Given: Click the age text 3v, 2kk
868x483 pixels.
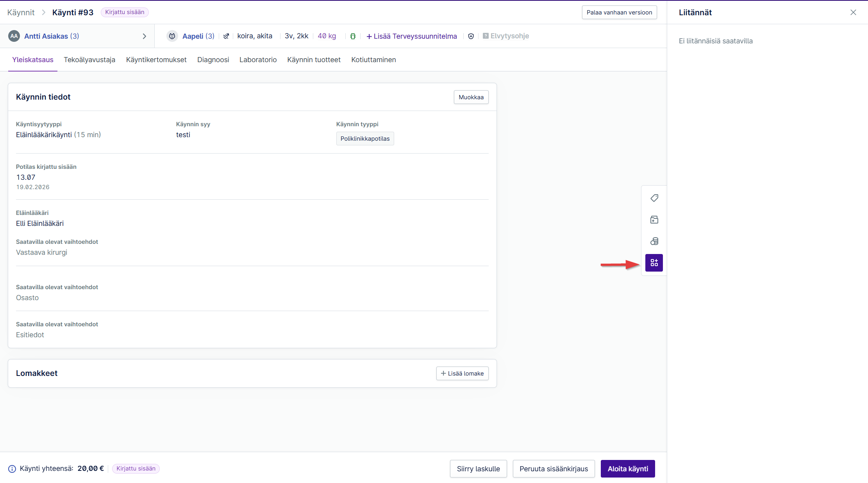Looking at the screenshot, I should click(x=296, y=36).
